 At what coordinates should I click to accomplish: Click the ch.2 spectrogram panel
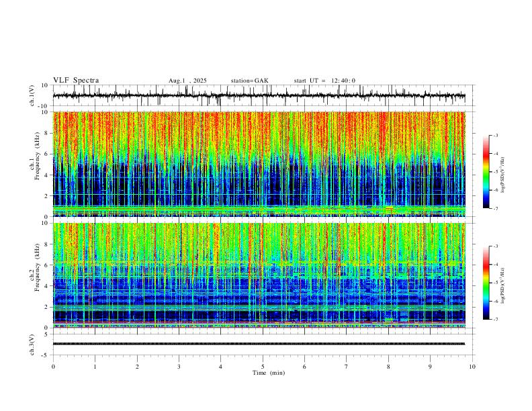pyautogui.click(x=259, y=275)
